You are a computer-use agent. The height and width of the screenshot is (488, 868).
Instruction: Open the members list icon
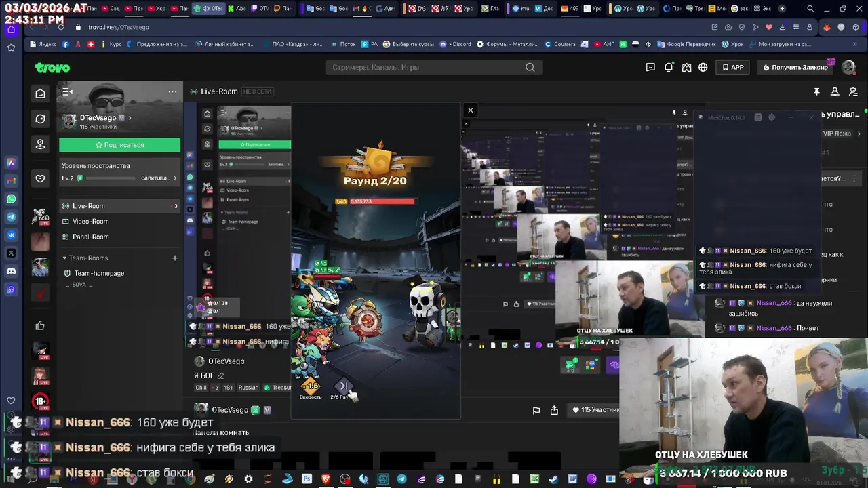pyautogui.click(x=835, y=91)
